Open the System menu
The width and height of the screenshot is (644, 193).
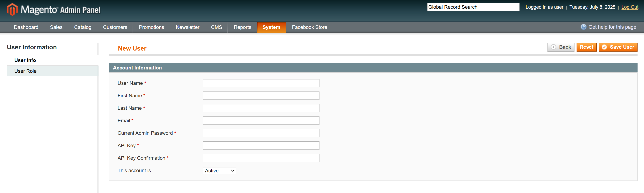(271, 27)
